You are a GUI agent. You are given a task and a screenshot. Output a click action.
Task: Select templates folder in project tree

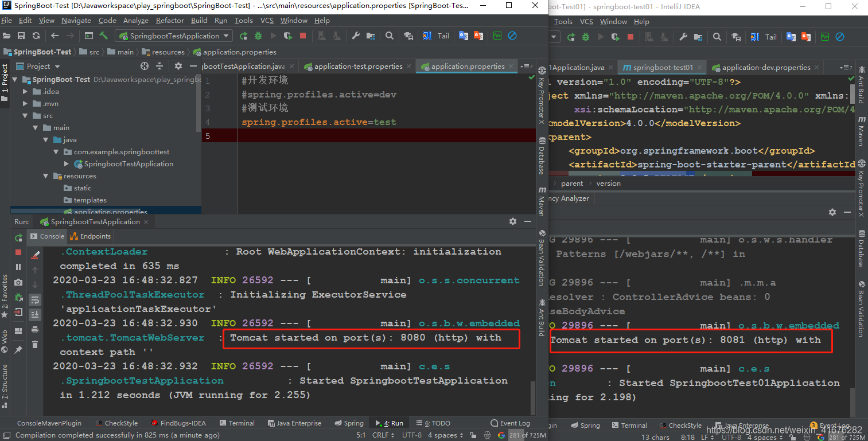point(90,200)
